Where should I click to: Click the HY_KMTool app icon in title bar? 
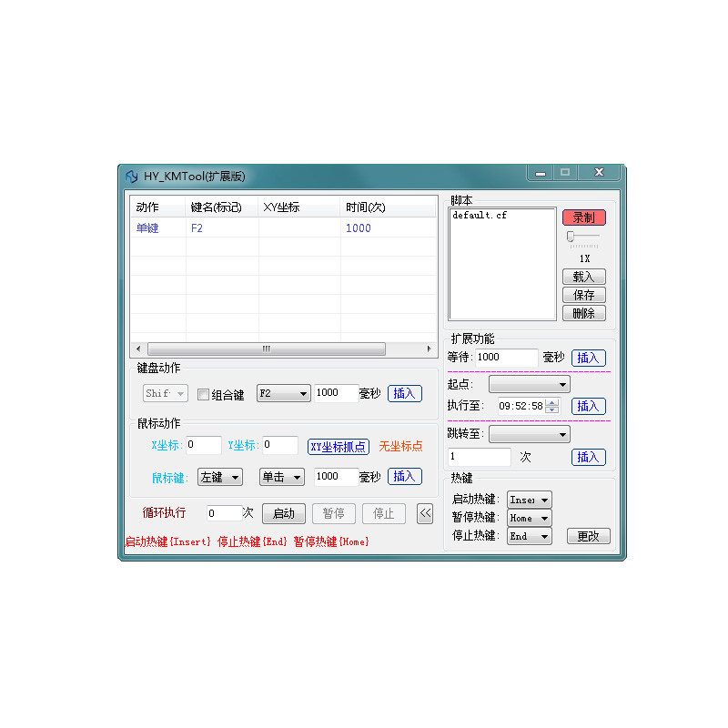click(131, 177)
